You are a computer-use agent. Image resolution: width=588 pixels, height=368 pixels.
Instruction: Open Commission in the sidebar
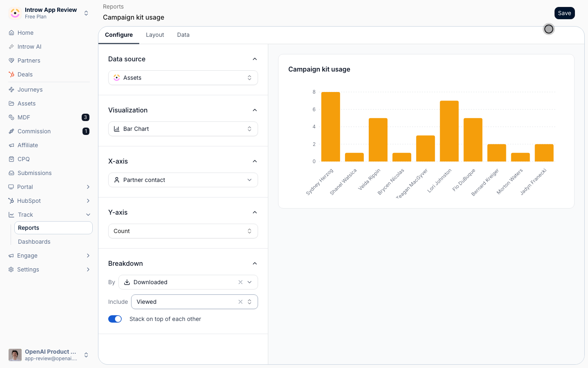[49, 131]
